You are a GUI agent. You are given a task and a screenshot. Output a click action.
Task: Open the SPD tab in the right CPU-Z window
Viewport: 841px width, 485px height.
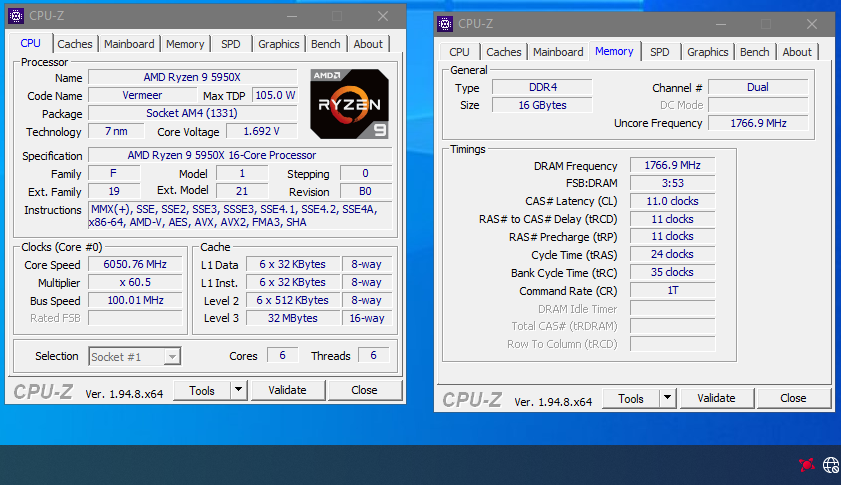(x=660, y=52)
